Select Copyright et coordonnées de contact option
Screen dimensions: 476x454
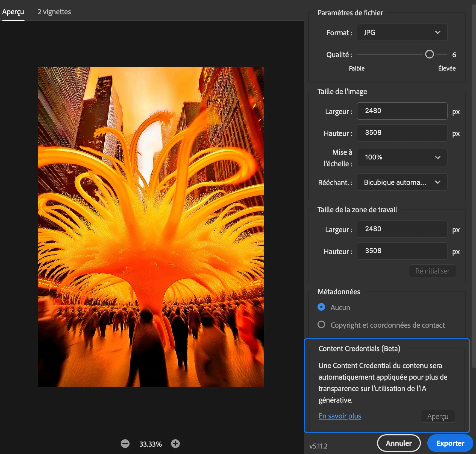(x=321, y=325)
